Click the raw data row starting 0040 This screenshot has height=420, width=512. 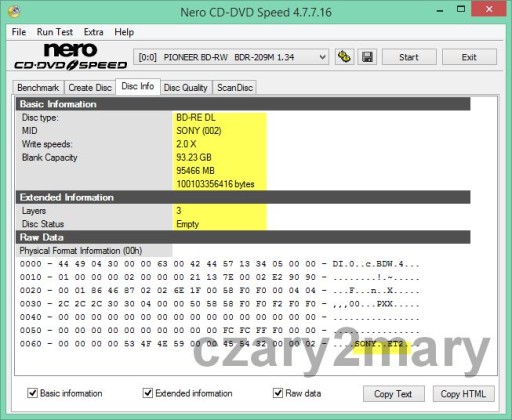tap(219, 317)
